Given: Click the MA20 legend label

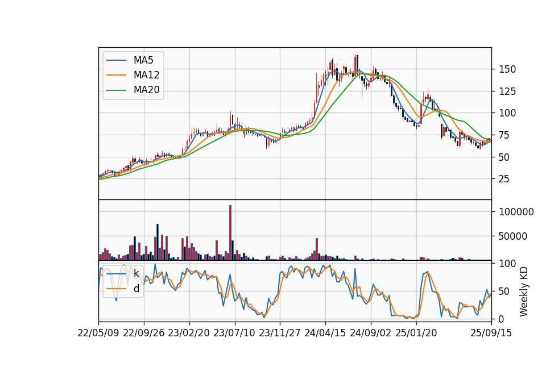Looking at the screenshot, I should (x=146, y=90).
